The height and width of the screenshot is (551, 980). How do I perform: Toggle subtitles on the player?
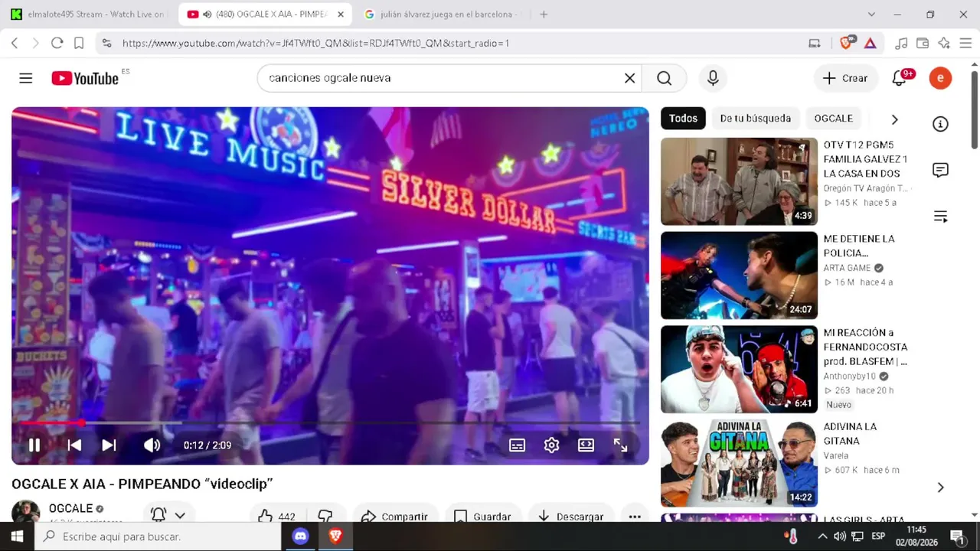518,445
